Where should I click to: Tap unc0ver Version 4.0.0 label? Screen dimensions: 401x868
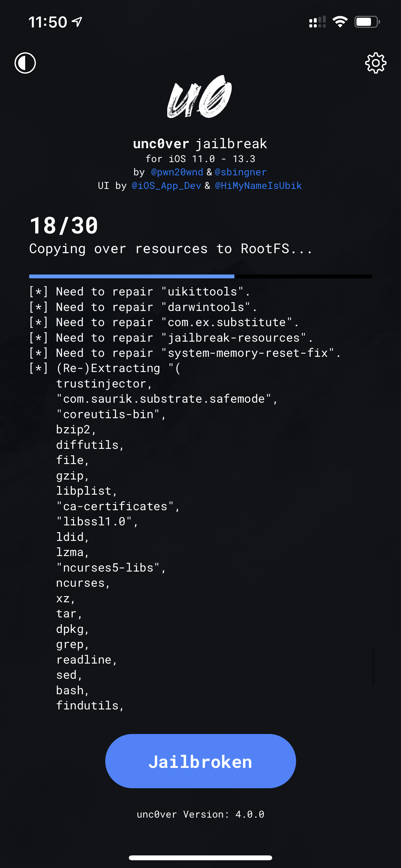[x=200, y=814]
